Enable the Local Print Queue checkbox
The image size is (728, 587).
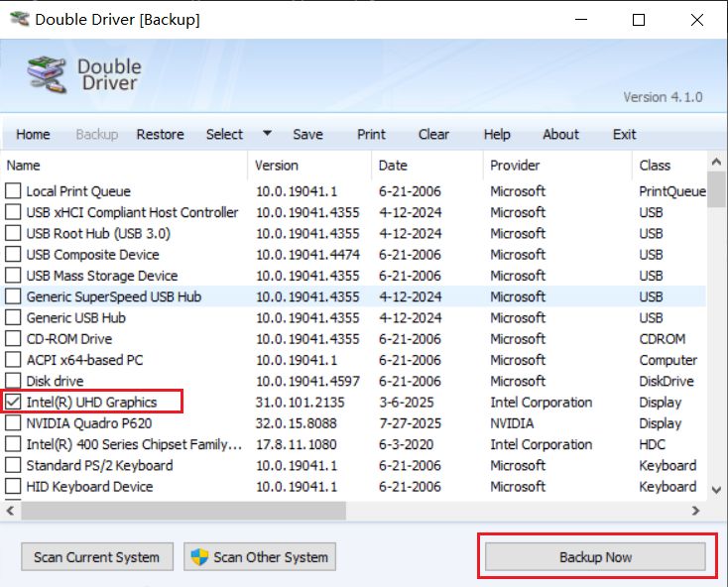13,191
